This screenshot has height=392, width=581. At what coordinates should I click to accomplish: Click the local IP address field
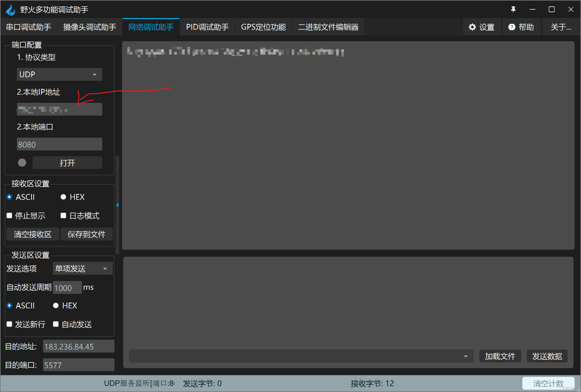click(59, 109)
